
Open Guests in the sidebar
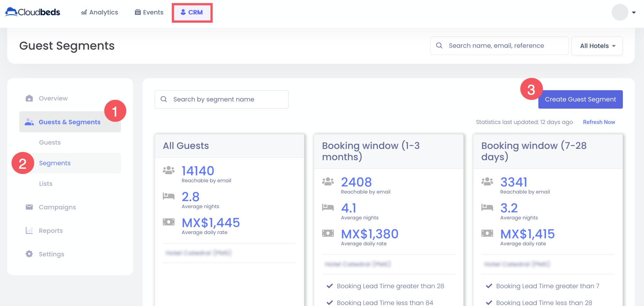pyautogui.click(x=50, y=142)
